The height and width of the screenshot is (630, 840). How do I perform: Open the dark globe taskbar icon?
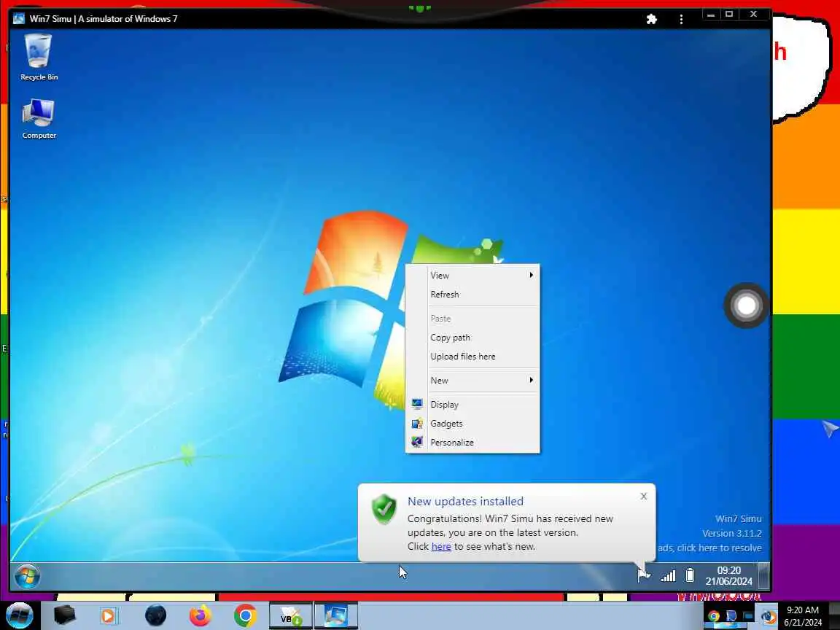tap(155, 615)
